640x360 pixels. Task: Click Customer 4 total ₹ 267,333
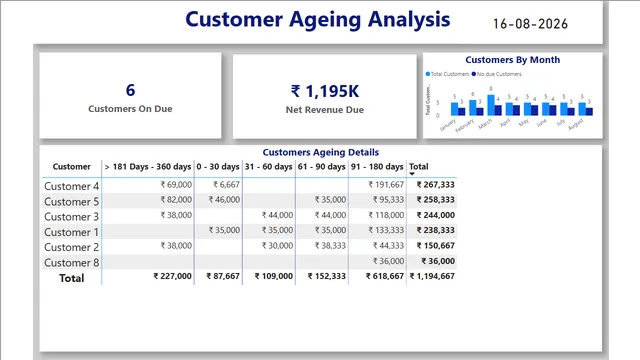436,184
